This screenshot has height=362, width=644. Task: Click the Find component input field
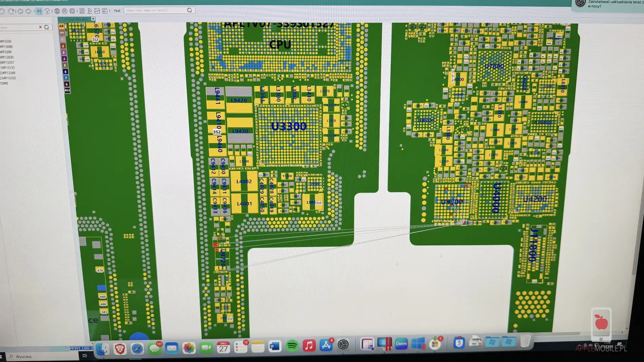[x=156, y=10]
